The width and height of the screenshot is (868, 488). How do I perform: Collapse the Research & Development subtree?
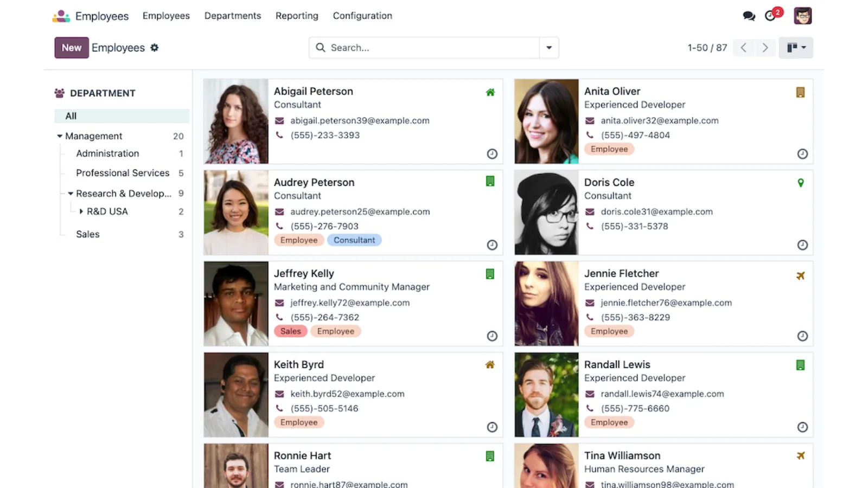point(71,194)
